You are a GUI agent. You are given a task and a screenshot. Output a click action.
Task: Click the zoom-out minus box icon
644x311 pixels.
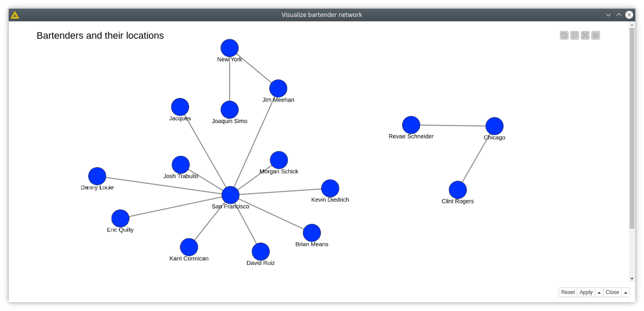pos(575,35)
